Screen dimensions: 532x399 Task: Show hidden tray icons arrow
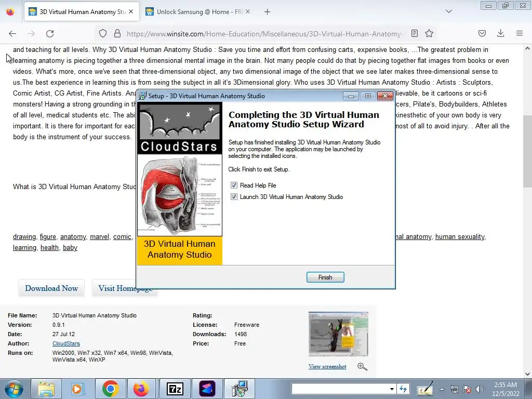[442, 389]
